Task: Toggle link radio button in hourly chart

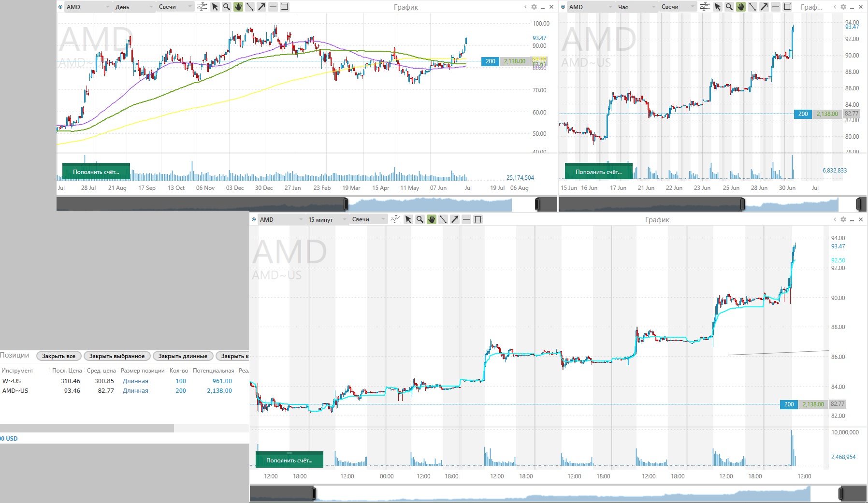Action: tap(563, 7)
